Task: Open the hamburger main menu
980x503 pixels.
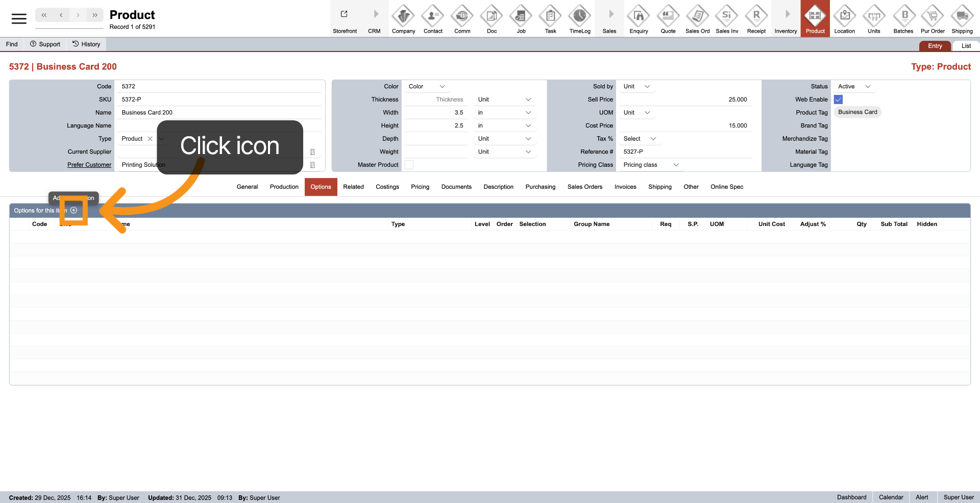Action: pos(19,19)
